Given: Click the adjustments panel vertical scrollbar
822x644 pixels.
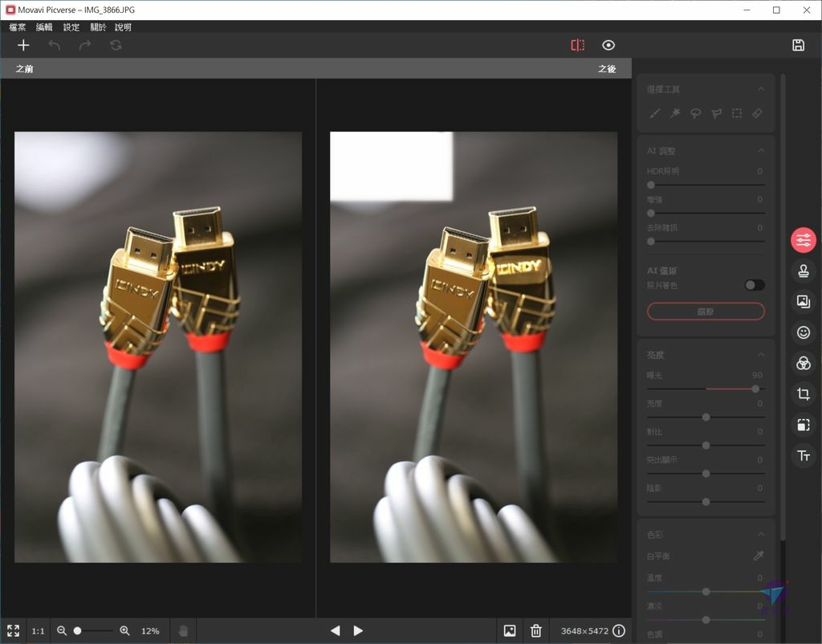Looking at the screenshot, I should point(783,307).
